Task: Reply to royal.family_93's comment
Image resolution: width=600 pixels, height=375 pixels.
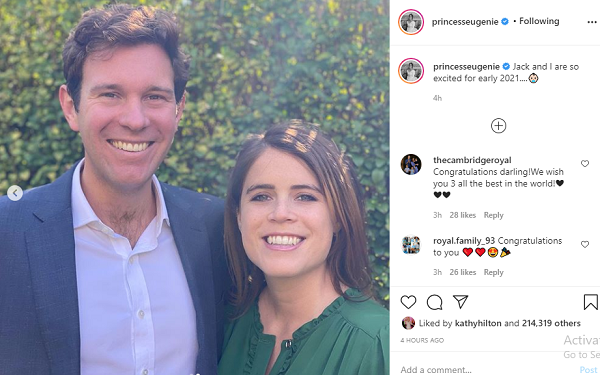Action: click(x=494, y=272)
